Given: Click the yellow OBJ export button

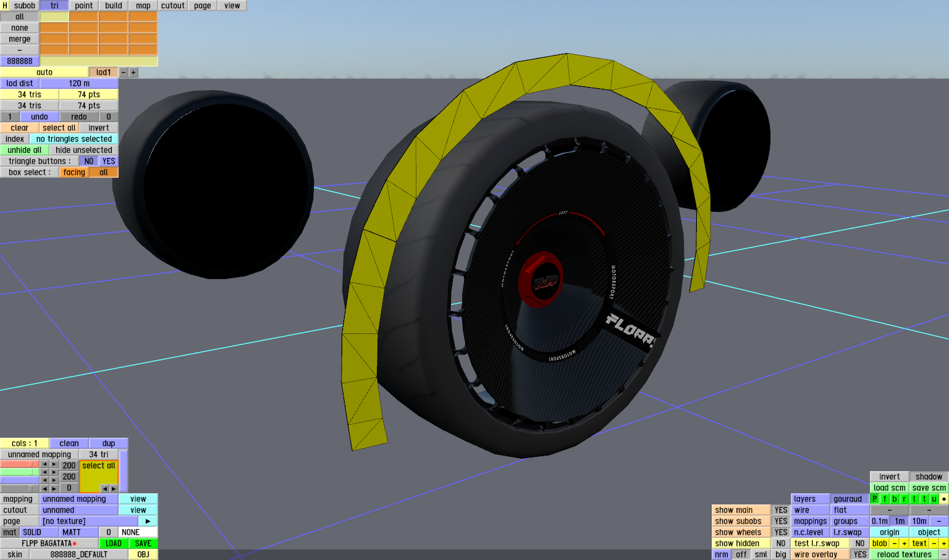Looking at the screenshot, I should (x=143, y=554).
